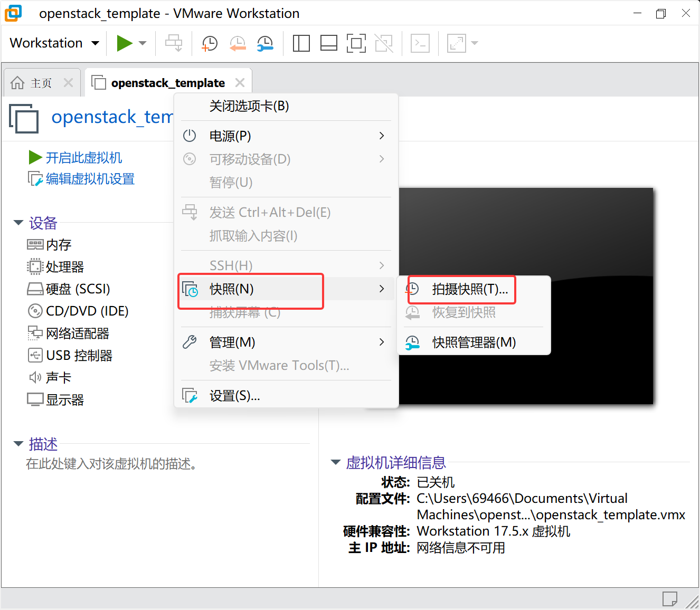Click the virtual machine black screen preview

pyautogui.click(x=526, y=296)
